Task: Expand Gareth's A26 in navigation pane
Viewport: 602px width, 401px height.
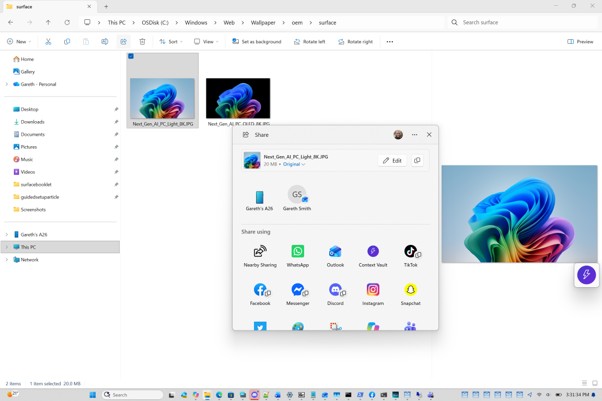Action: point(7,234)
